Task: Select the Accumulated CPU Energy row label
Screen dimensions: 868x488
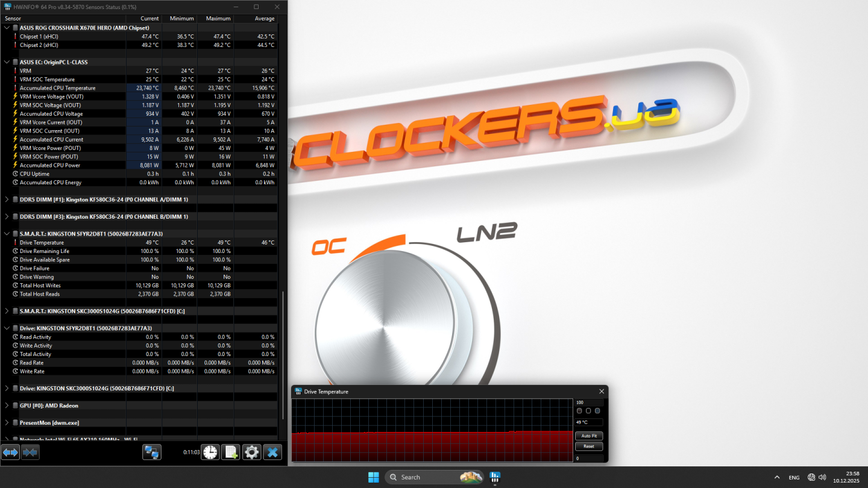Action: 51,183
